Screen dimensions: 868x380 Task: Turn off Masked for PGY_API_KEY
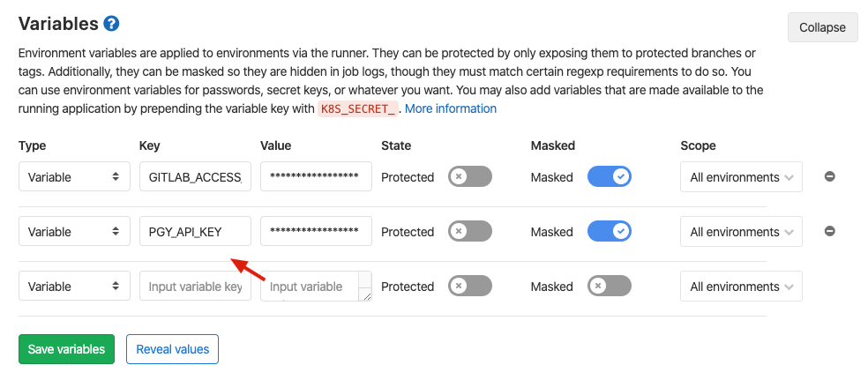(x=609, y=232)
